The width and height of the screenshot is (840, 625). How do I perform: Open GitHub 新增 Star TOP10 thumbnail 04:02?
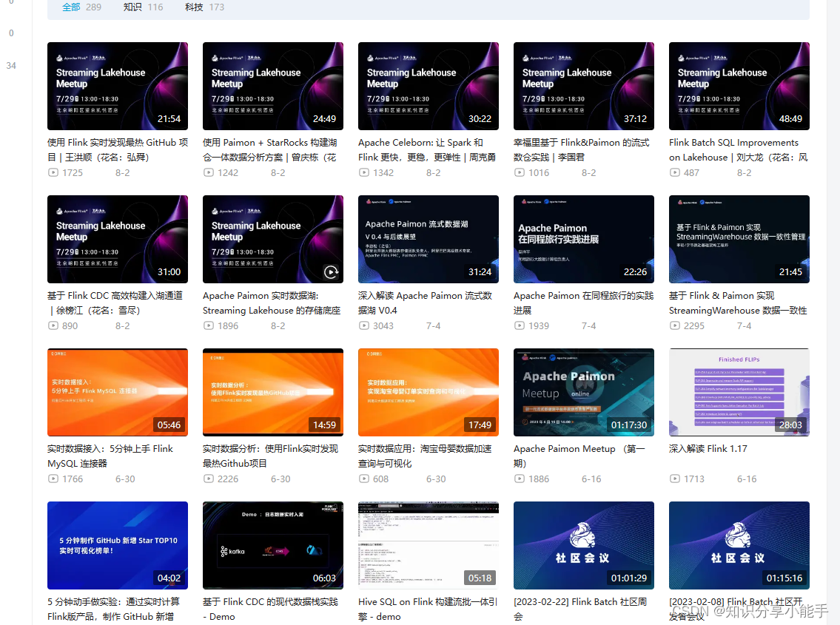point(118,546)
